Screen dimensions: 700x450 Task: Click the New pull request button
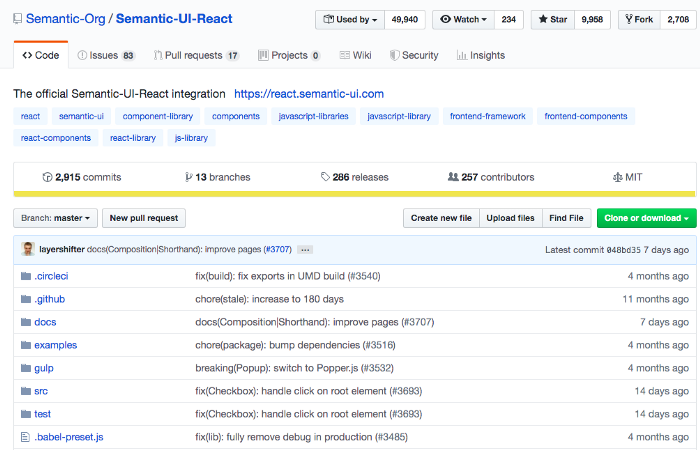[x=144, y=218]
